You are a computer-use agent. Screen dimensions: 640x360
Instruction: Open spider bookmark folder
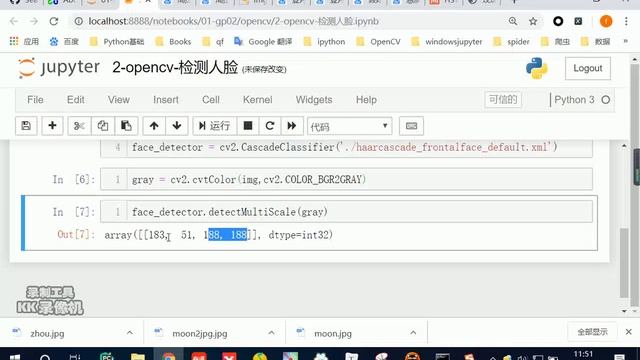(x=511, y=42)
